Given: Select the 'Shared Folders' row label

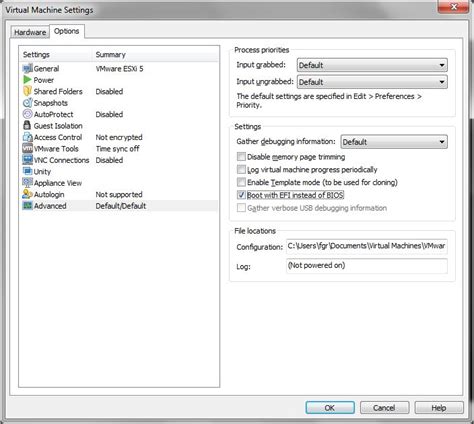Looking at the screenshot, I should pyautogui.click(x=58, y=91).
